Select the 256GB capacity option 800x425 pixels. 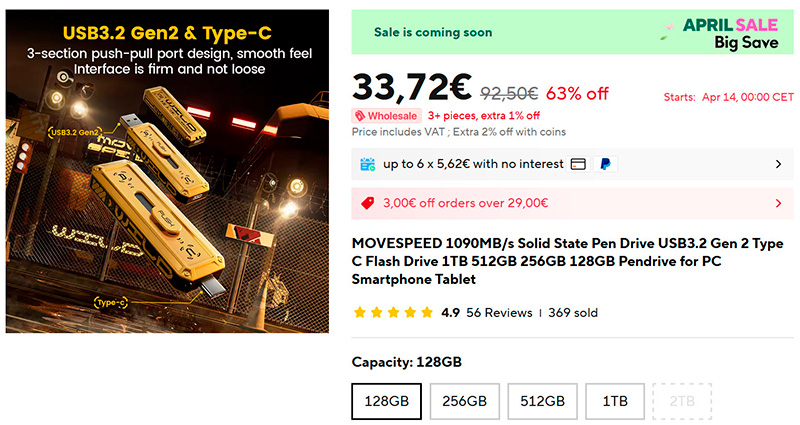click(x=464, y=401)
